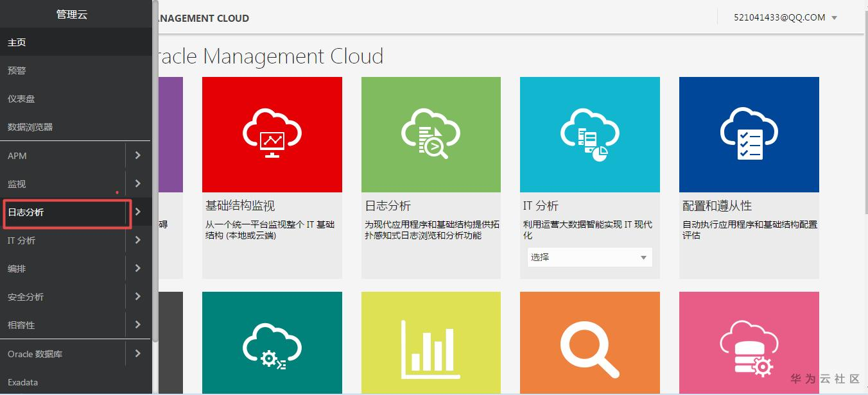Screen dimensions: 868x395
Task: Open the dark blue 配置和遵从性 checklist tile
Action: click(749, 135)
